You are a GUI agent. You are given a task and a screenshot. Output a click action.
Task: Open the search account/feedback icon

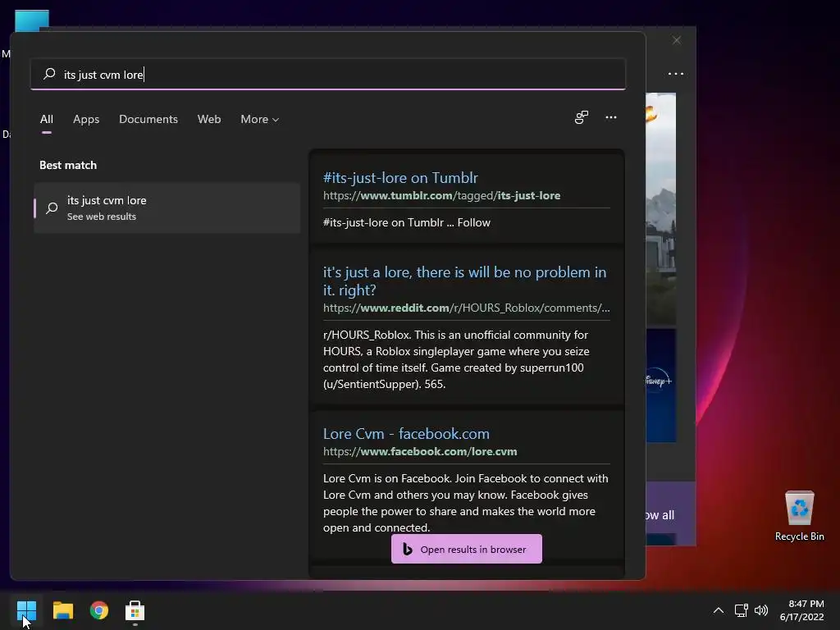pos(582,117)
